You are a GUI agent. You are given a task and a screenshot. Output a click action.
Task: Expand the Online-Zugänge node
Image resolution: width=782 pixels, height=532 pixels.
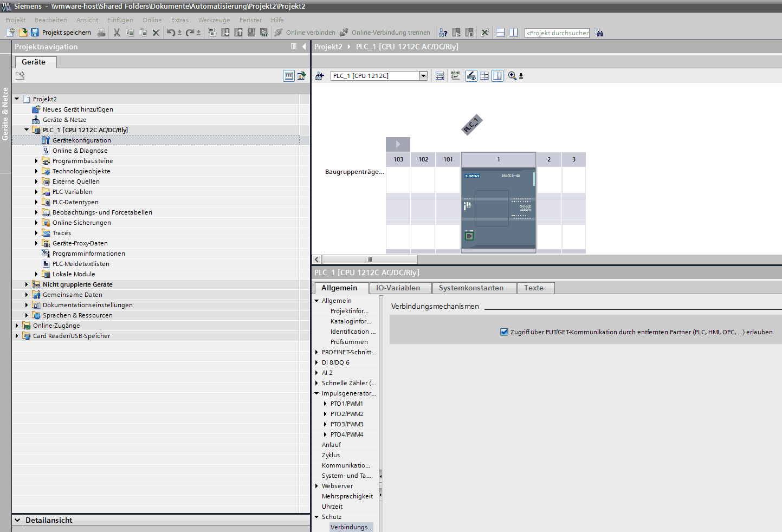(x=17, y=326)
